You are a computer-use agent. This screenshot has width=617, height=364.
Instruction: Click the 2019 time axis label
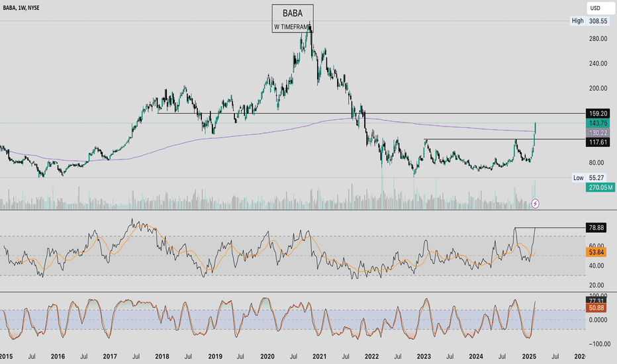215,357
